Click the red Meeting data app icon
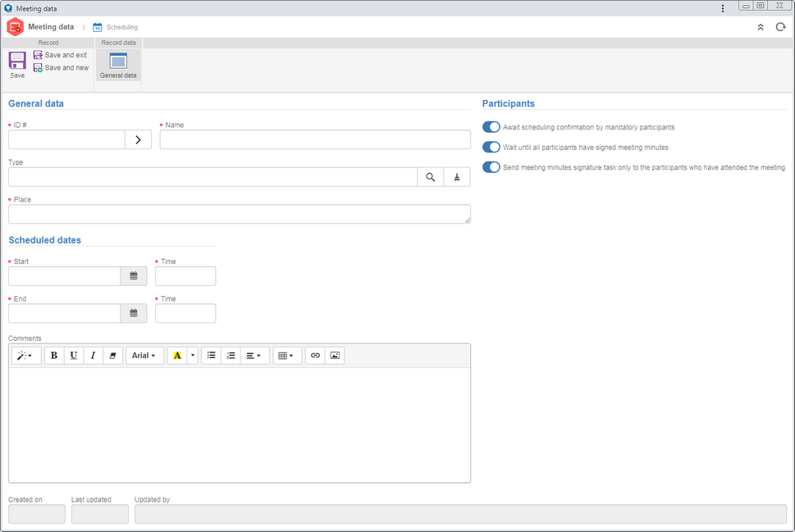The image size is (795, 532). click(x=16, y=27)
